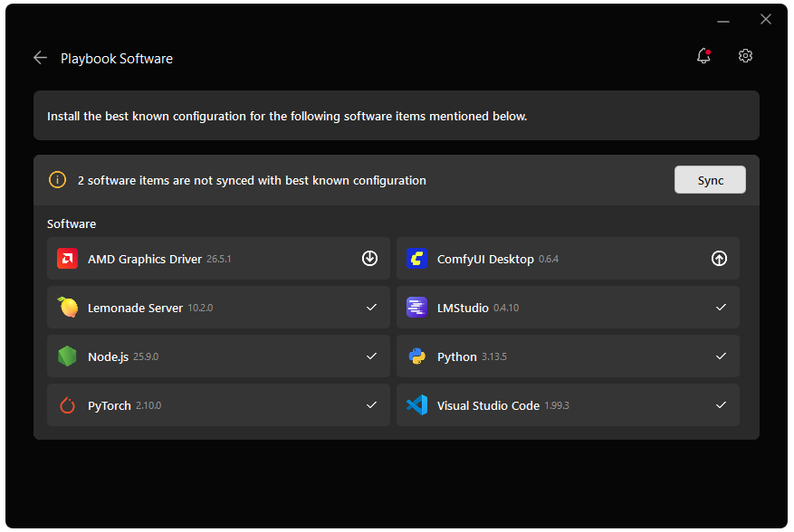Screen dimensions: 794x532
Task: Click the VS Code version 1.99.3
Action: click(557, 405)
